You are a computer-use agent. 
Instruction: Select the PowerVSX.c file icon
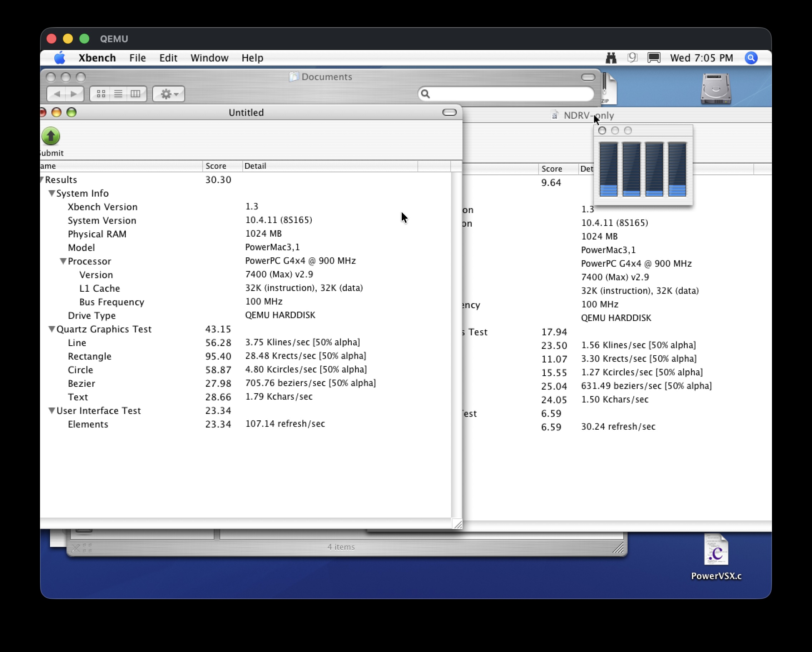tap(716, 550)
